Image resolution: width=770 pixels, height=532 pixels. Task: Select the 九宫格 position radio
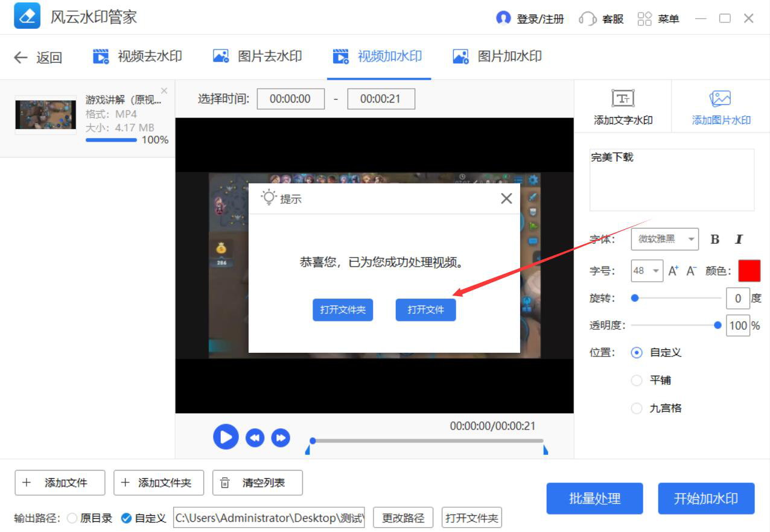(637, 408)
